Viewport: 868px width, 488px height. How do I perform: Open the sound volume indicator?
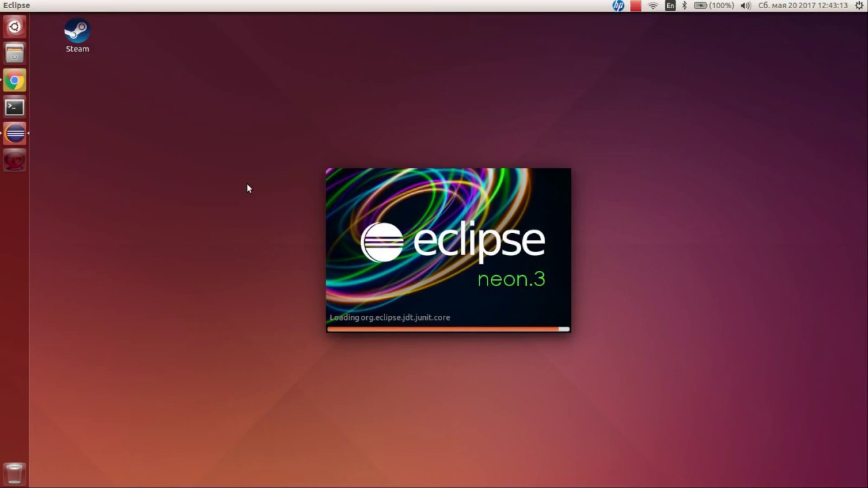click(746, 5)
